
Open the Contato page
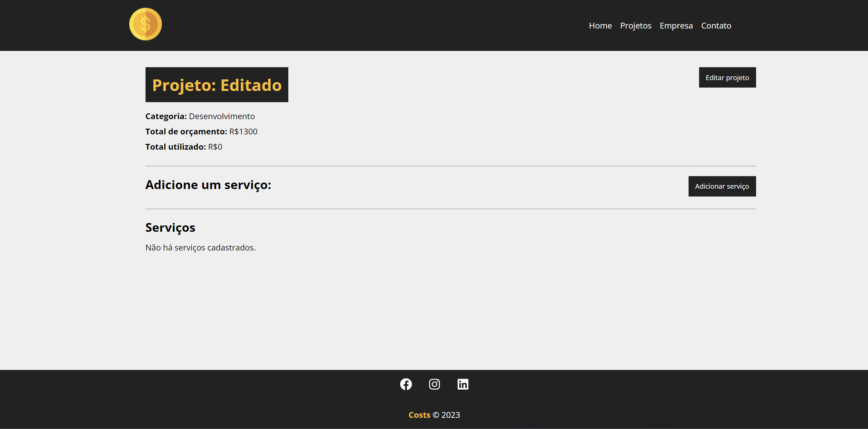pos(716,25)
